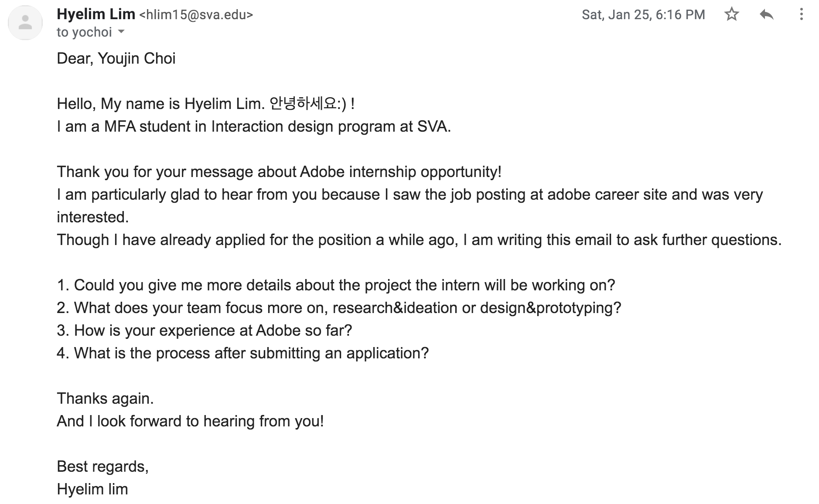This screenshot has width=819, height=504.
Task: Click the 'Hyelim lim' signature at the bottom
Action: tap(92, 489)
